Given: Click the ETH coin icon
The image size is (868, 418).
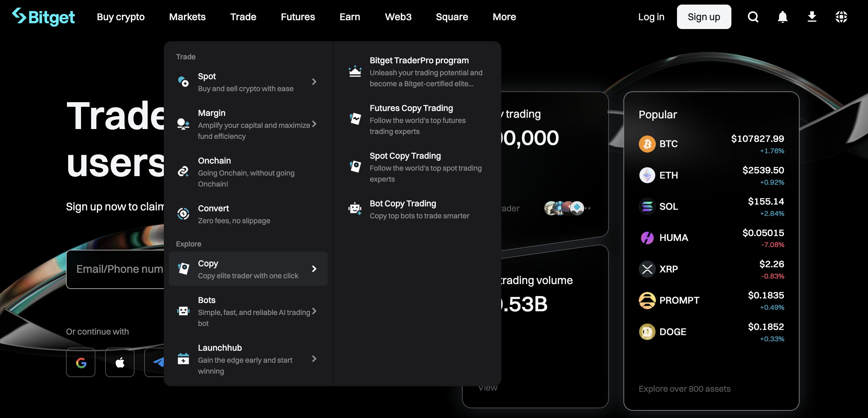Looking at the screenshot, I should point(647,175).
